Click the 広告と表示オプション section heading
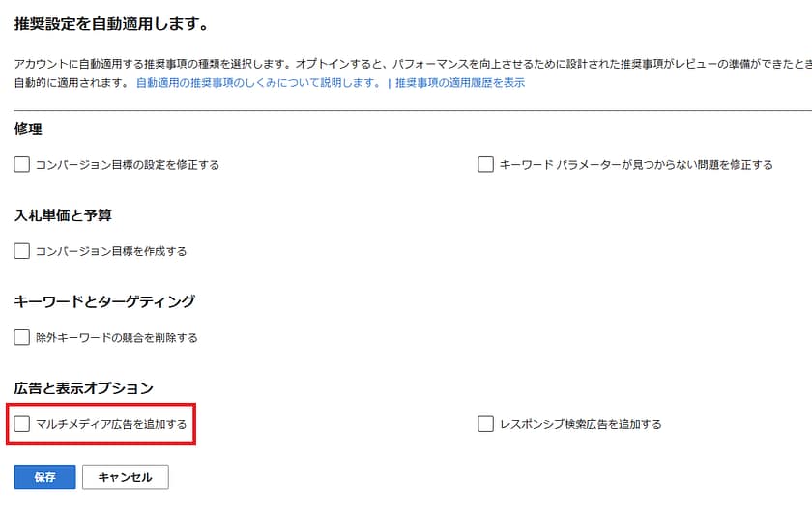This screenshot has width=812, height=511. pyautogui.click(x=84, y=387)
